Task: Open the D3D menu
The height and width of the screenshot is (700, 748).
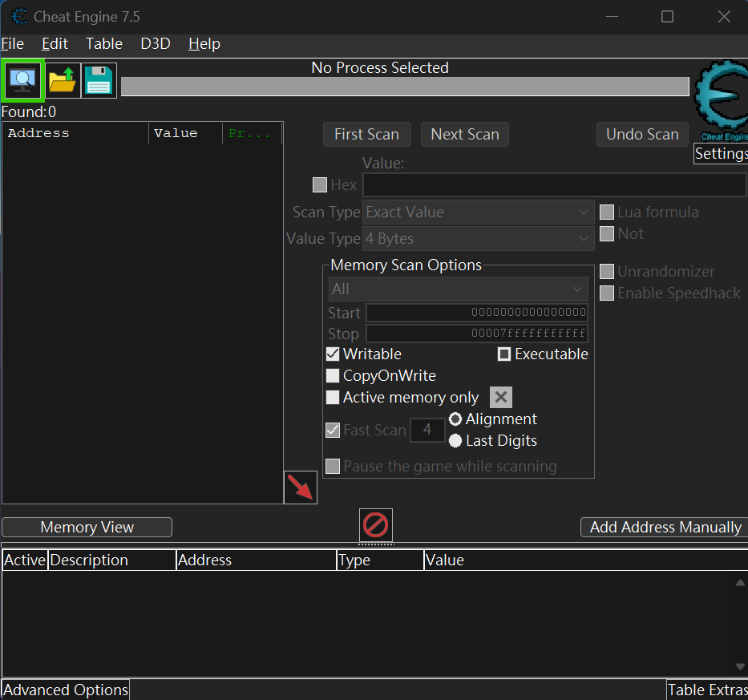Action: point(155,44)
